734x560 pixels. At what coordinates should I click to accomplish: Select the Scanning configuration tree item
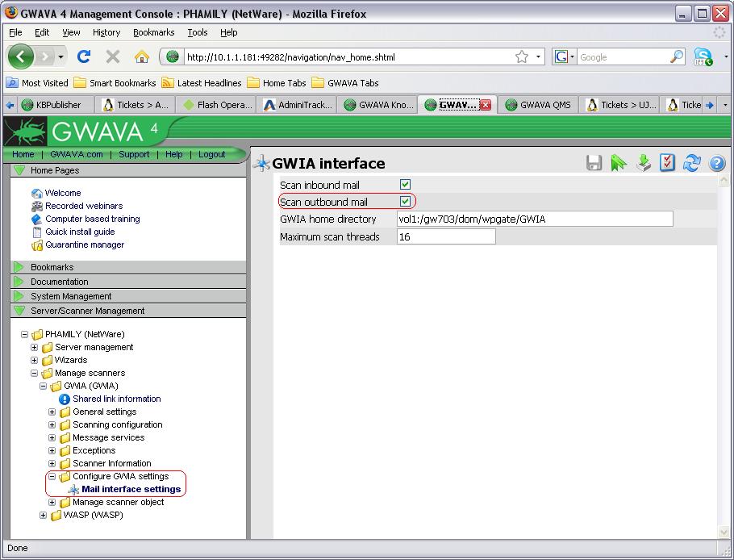click(x=118, y=424)
